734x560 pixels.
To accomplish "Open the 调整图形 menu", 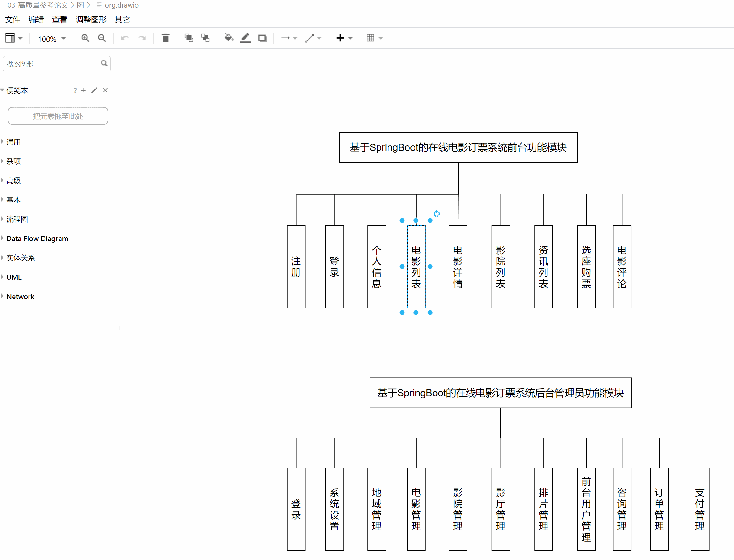I will pyautogui.click(x=91, y=20).
